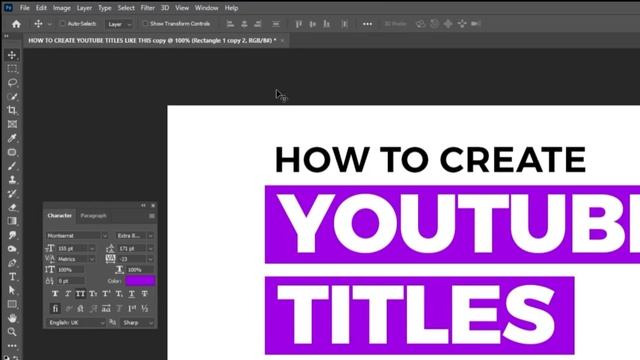
Task: Select the Eyedropper tool
Action: coord(12,138)
